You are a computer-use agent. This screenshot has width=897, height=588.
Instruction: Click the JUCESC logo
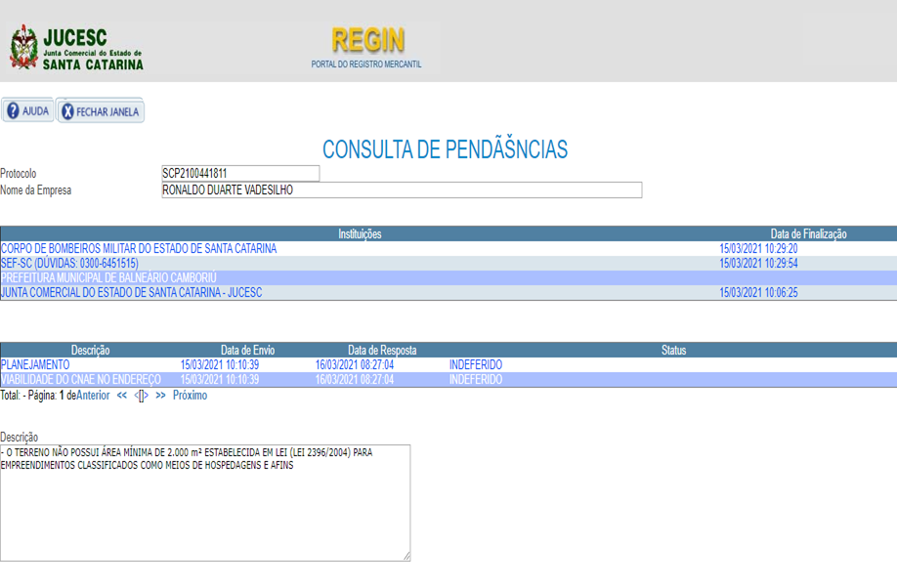point(76,48)
